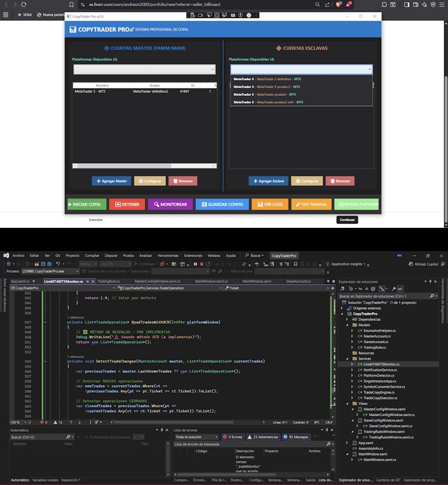Open GitHub Copilot in Visual Studio
The width and height of the screenshot is (448, 485).
point(423,264)
